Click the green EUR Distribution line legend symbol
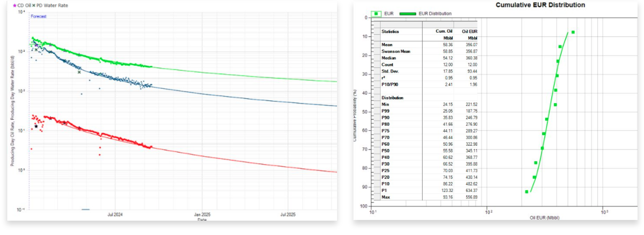 click(408, 14)
